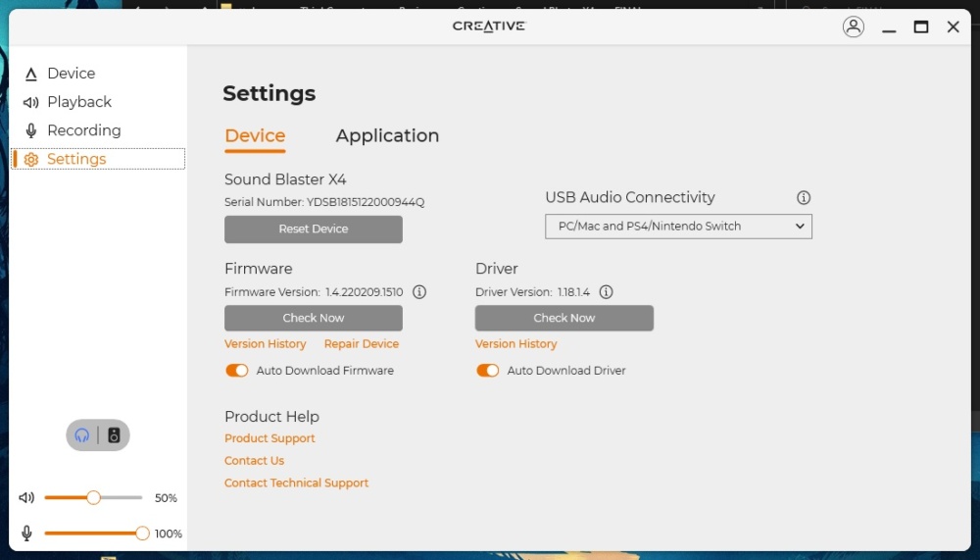
Task: Switch to the Device settings tab
Action: click(x=255, y=135)
